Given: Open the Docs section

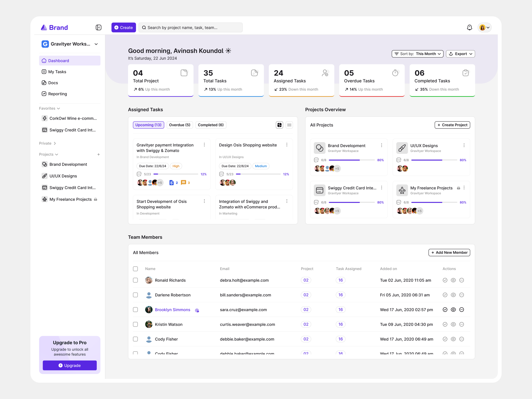Looking at the screenshot, I should pos(53,83).
